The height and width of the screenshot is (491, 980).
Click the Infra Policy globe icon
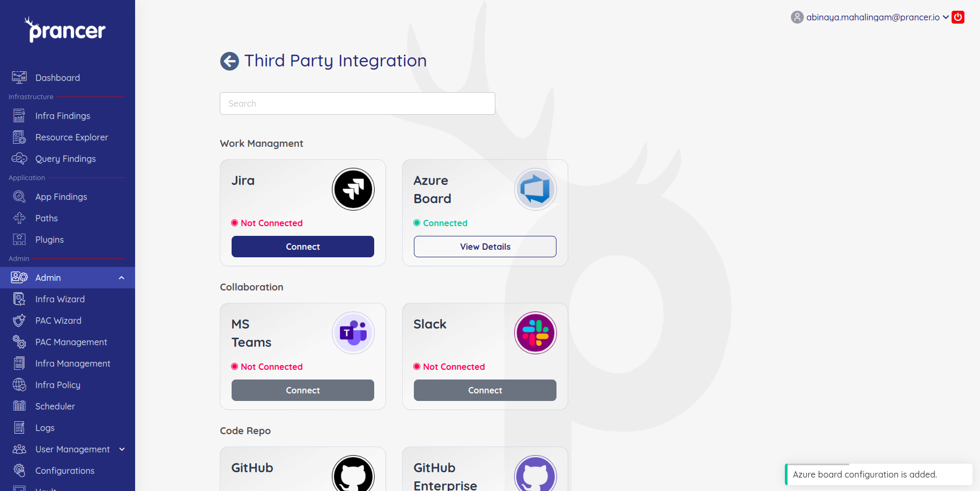[x=19, y=385]
